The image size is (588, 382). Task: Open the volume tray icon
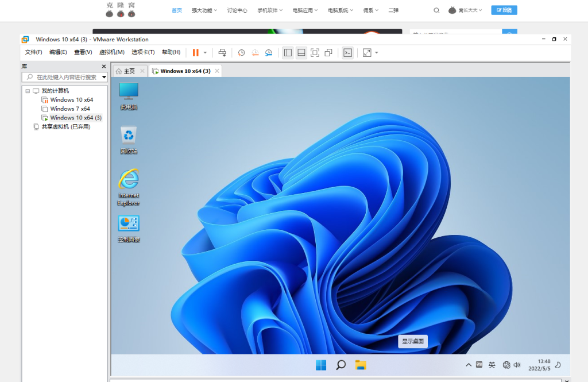(517, 365)
